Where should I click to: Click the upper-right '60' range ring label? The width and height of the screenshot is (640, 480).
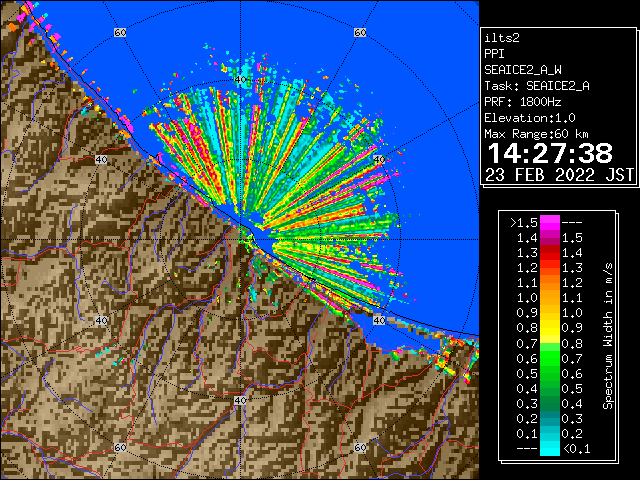pos(360,32)
